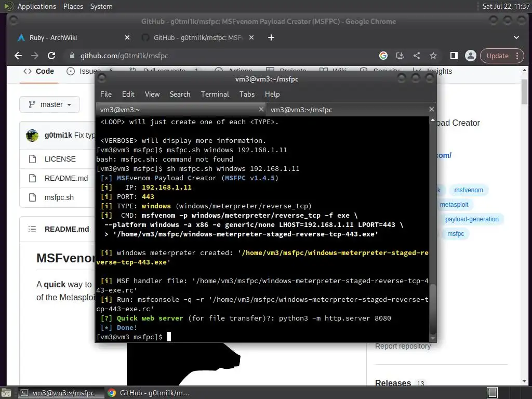The image size is (532, 399).
Task: Open README.md in file list
Action: [66, 178]
